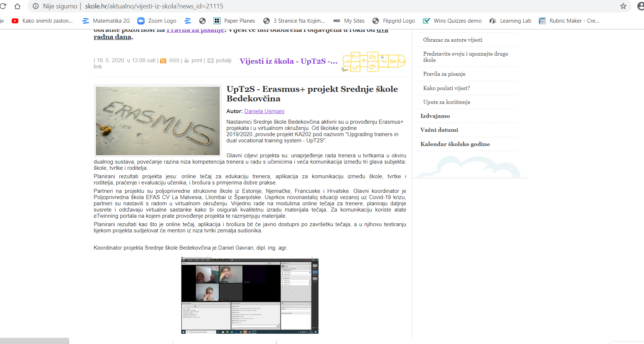644x344 pixels.
Task: Open the profile avatar icon
Action: point(641,6)
